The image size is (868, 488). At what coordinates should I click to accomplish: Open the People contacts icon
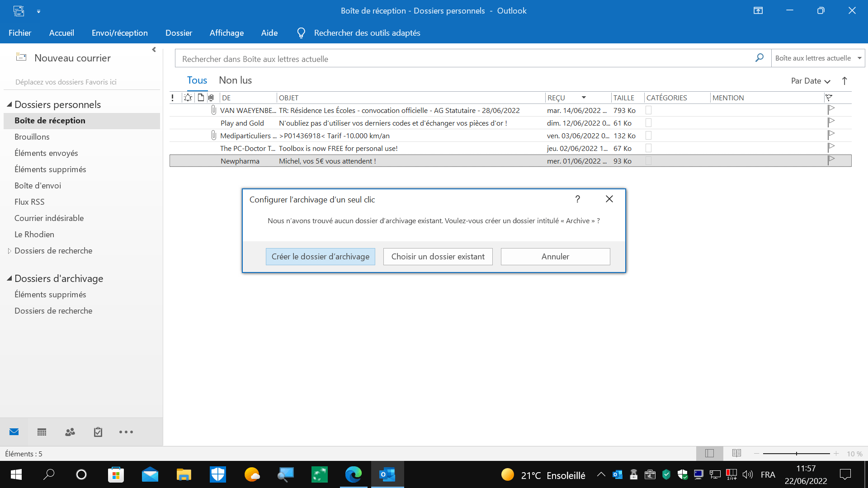point(70,432)
